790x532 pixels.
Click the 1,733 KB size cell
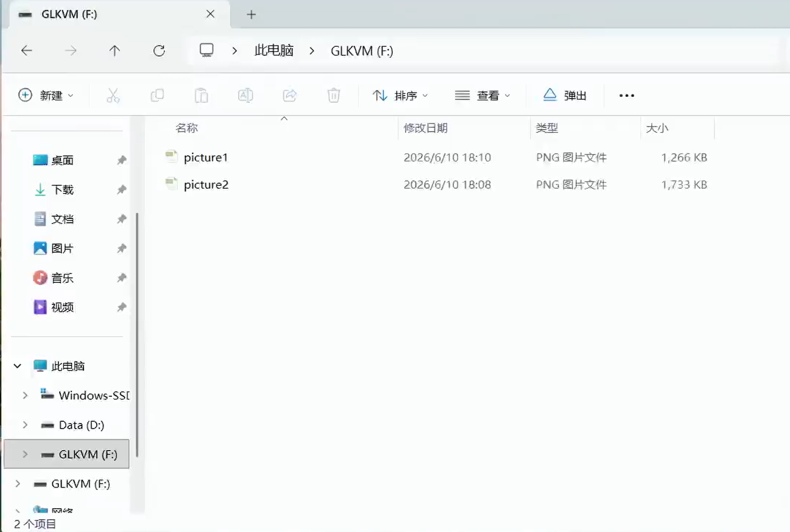coord(684,184)
